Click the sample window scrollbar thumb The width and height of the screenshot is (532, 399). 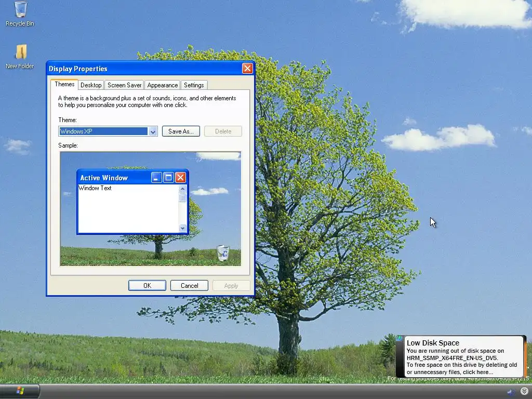[x=182, y=197]
